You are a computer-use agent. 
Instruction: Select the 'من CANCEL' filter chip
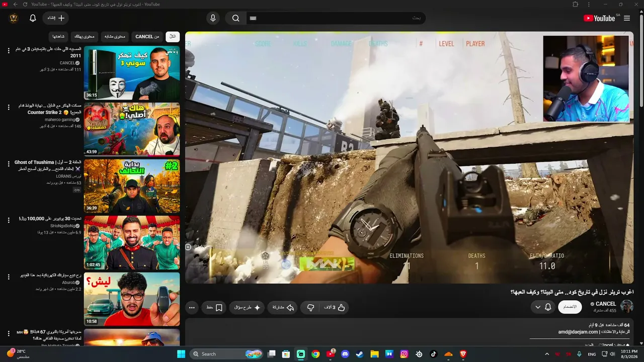(x=147, y=37)
